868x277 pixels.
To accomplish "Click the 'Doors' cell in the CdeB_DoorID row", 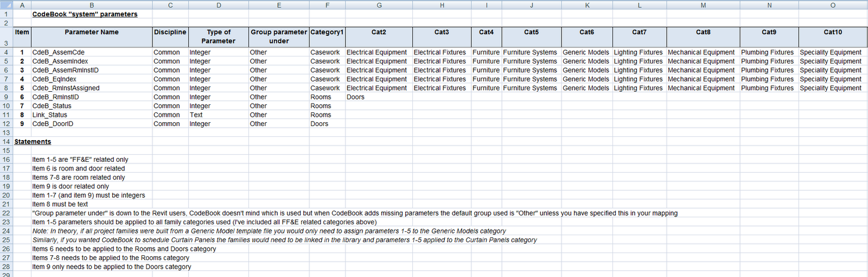I will click(x=327, y=124).
